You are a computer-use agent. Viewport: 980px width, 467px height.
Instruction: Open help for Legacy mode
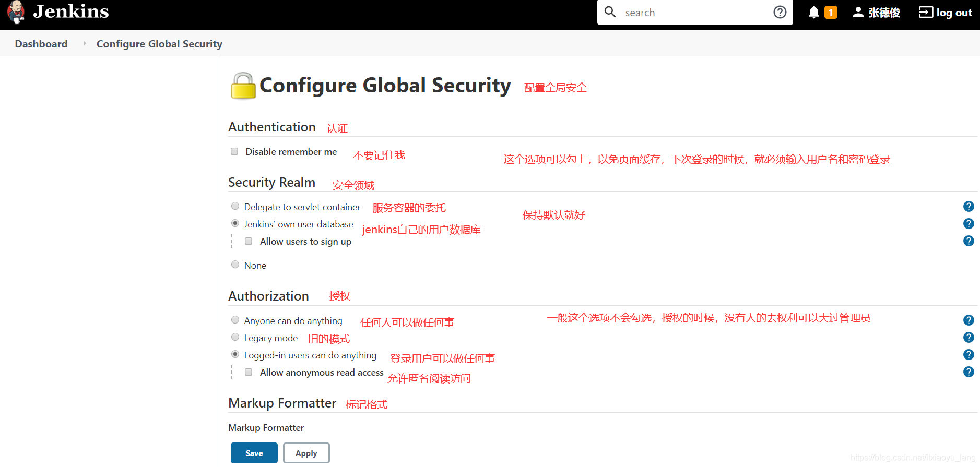(x=969, y=338)
